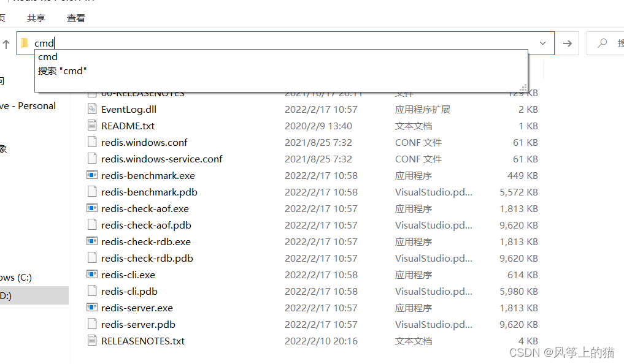624x364 pixels.
Task: Select file name redis-cli.exe
Action: click(128, 275)
